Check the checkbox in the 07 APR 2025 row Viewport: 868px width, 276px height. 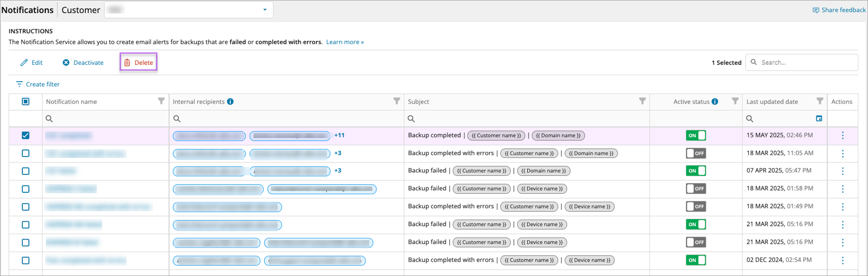click(x=26, y=171)
